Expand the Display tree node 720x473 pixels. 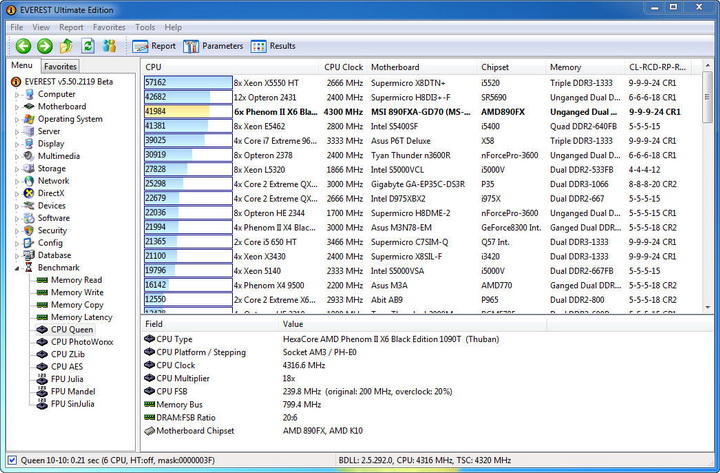click(17, 144)
